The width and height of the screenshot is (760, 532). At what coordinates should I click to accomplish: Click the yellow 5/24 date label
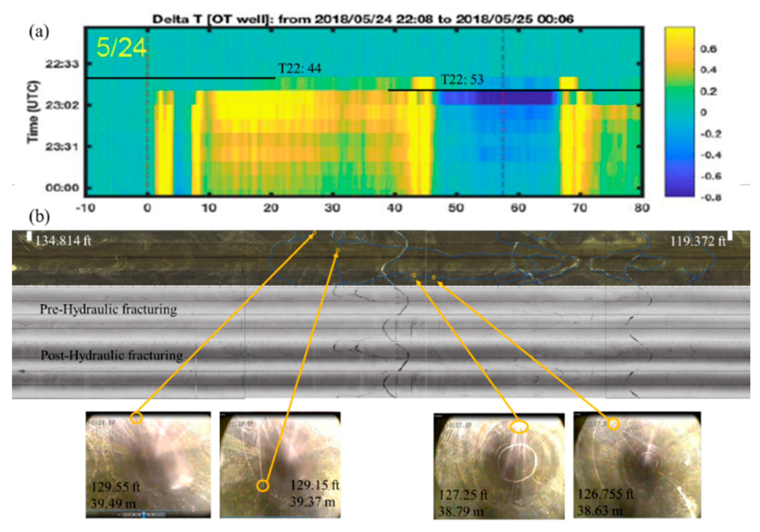[x=121, y=48]
